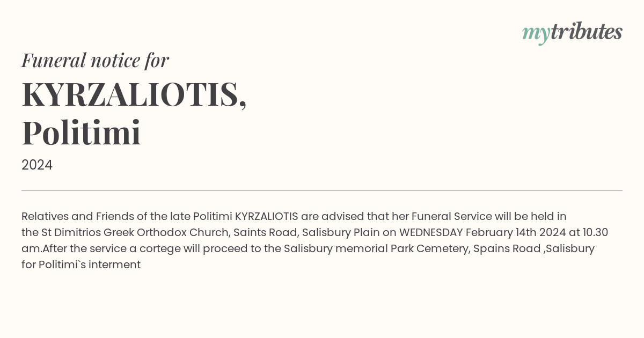Click the mytributes logo

[572, 32]
